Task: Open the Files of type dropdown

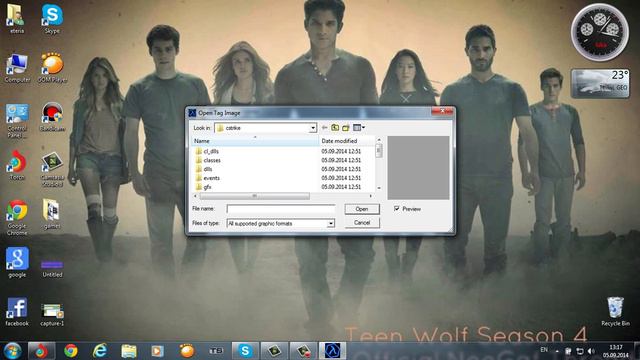Action: pos(331,224)
